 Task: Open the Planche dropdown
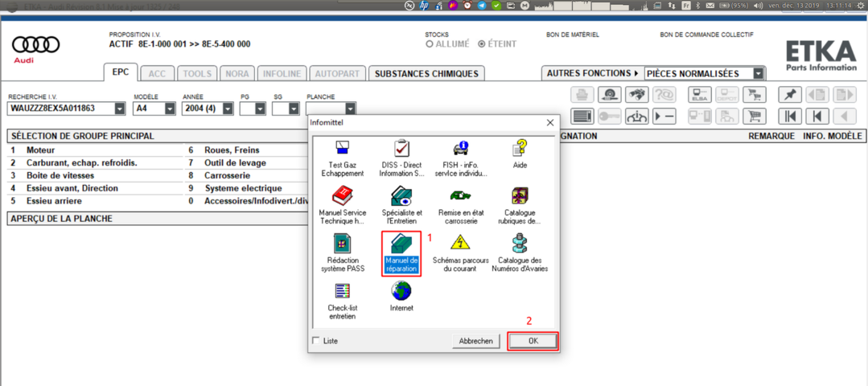[349, 109]
